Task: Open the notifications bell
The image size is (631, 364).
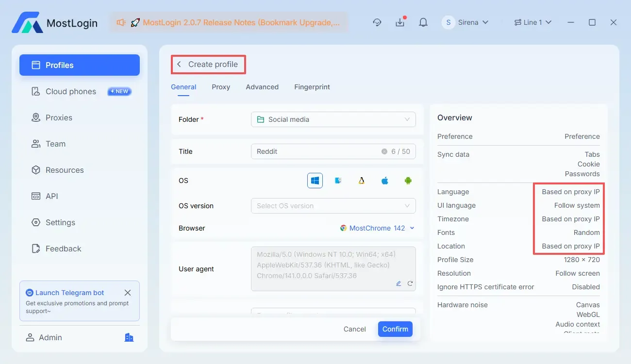Action: [423, 22]
